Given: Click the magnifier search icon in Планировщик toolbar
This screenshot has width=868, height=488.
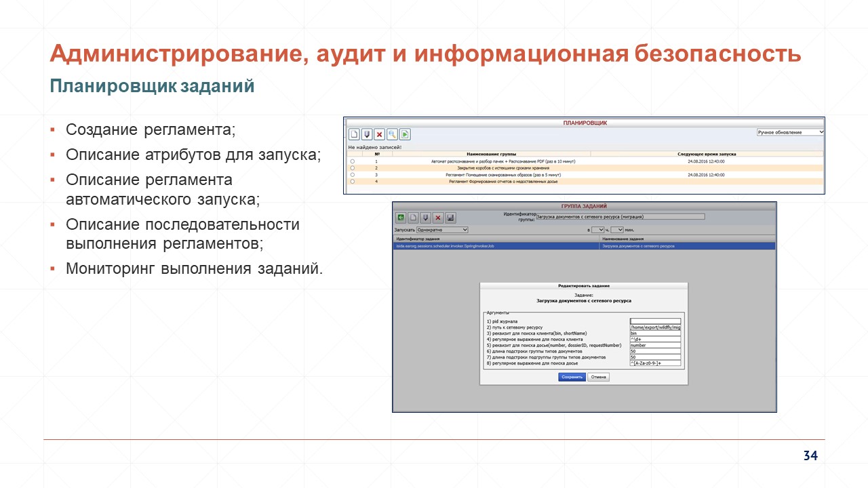Looking at the screenshot, I should (392, 134).
